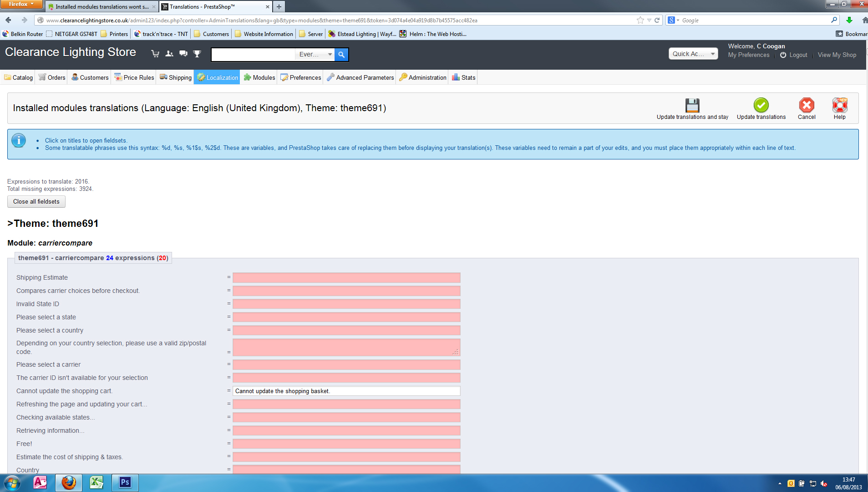The height and width of the screenshot is (492, 868).
Task: Click the Close all fieldsets button
Action: [36, 202]
